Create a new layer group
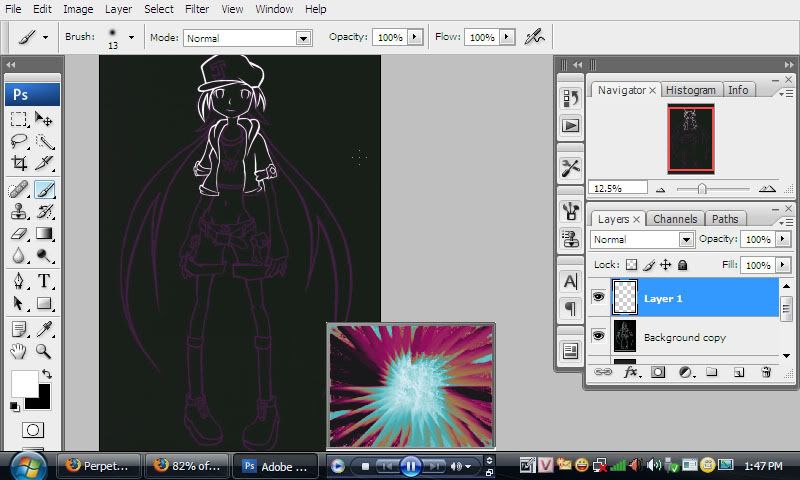 pyautogui.click(x=711, y=372)
